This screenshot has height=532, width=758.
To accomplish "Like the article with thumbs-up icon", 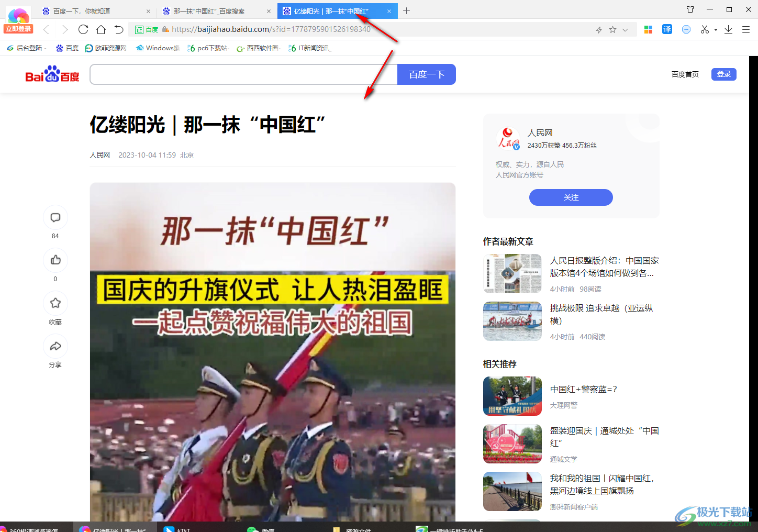I will (55, 260).
